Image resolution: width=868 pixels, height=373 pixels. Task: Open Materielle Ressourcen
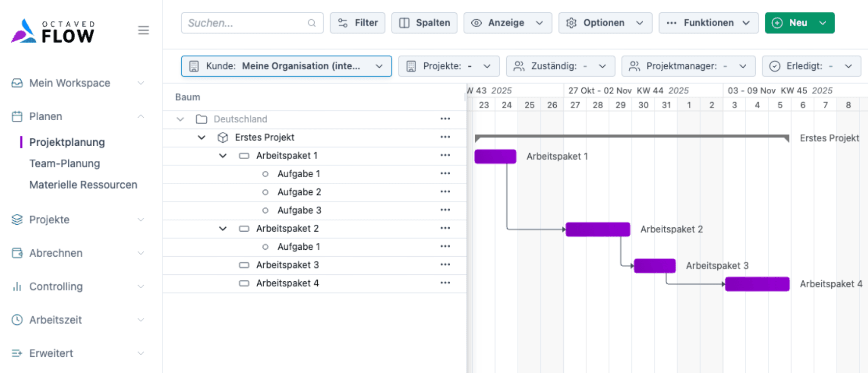click(x=83, y=185)
